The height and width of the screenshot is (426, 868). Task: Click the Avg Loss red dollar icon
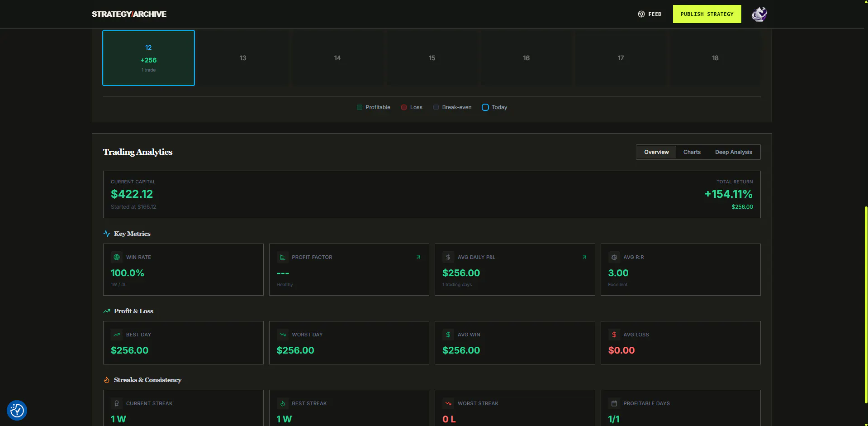614,335
